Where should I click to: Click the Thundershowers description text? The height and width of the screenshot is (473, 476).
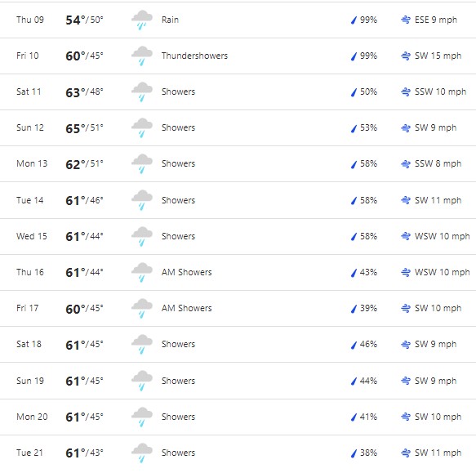pyautogui.click(x=194, y=56)
